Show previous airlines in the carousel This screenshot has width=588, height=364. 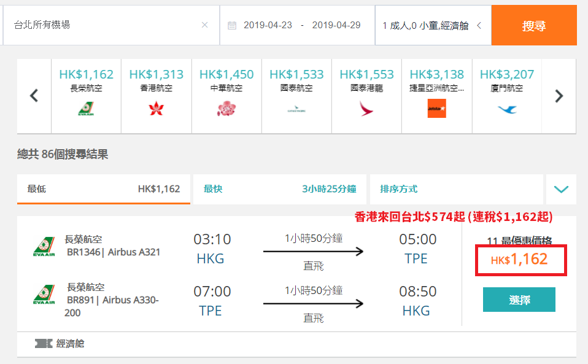(34, 96)
